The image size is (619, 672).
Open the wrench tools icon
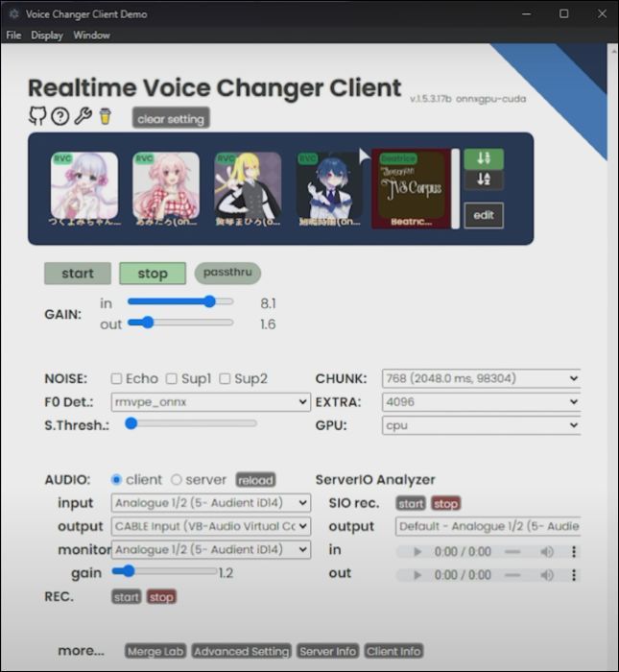[83, 117]
